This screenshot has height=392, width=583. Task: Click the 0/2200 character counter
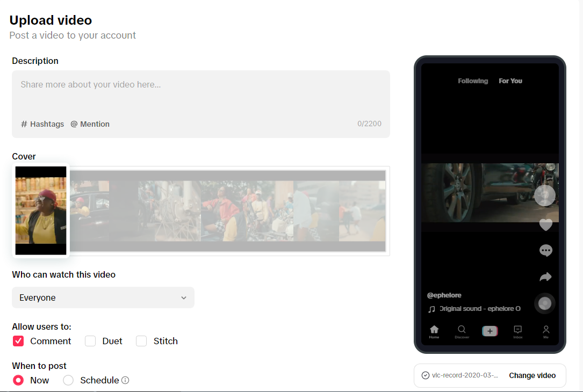369,124
